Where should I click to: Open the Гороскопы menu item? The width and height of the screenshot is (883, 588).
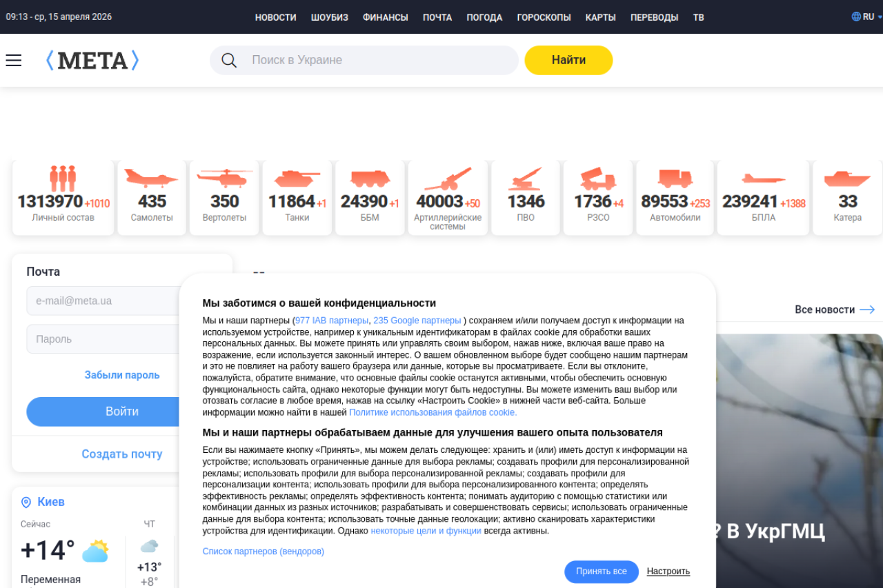pos(544,17)
